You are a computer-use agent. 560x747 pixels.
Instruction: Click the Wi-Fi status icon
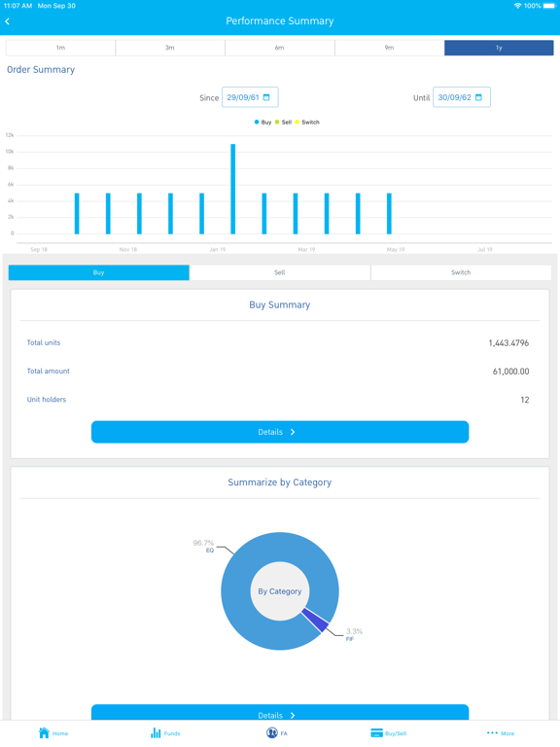(x=517, y=6)
